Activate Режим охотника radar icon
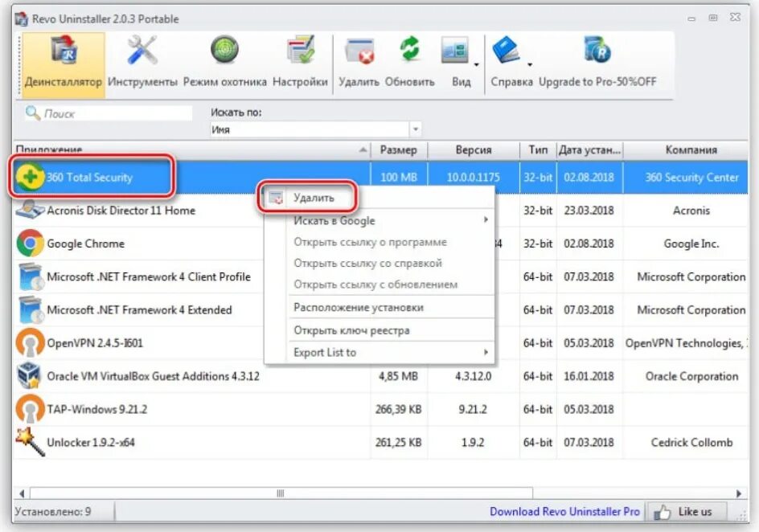Viewport: 759px width, 532px height. point(224,51)
